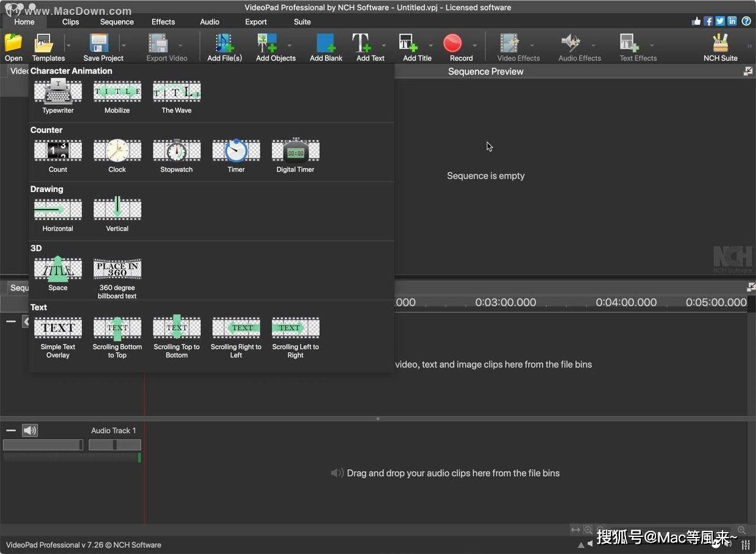
Task: Open the Sequence tab
Action: tap(117, 22)
